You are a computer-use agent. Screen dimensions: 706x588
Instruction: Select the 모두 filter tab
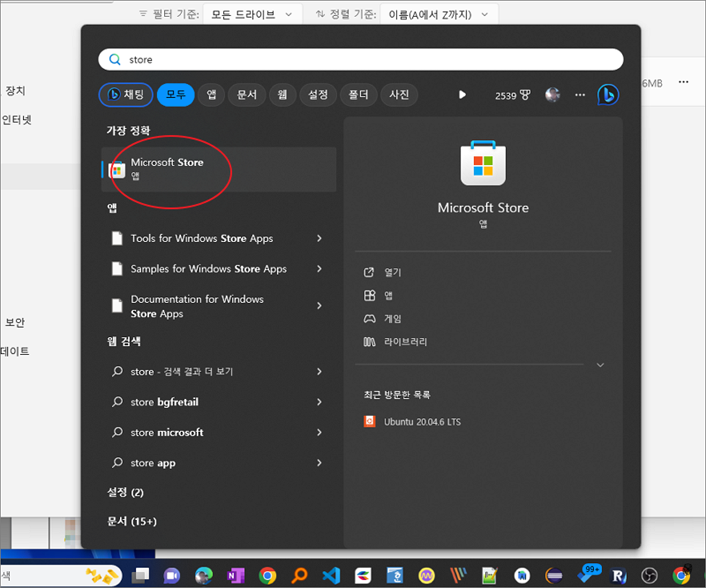pyautogui.click(x=176, y=95)
